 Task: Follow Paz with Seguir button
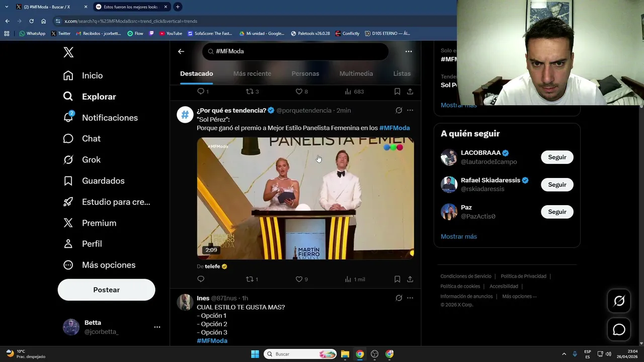point(557,212)
